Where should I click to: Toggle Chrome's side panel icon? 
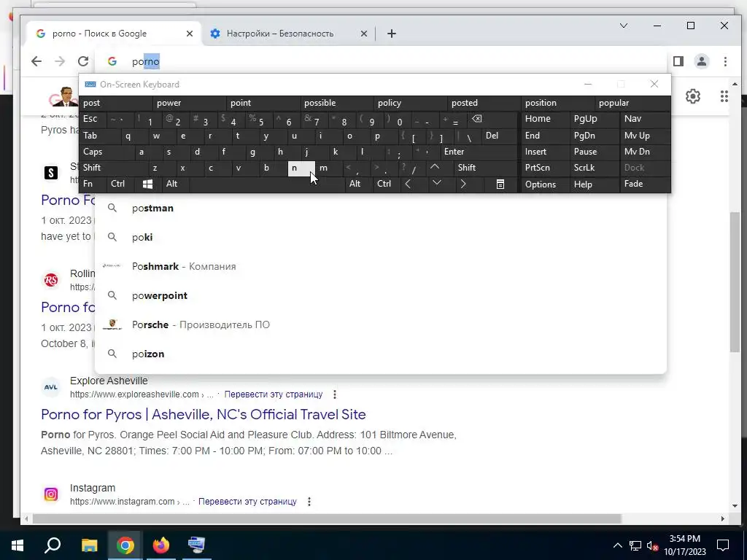678,61
